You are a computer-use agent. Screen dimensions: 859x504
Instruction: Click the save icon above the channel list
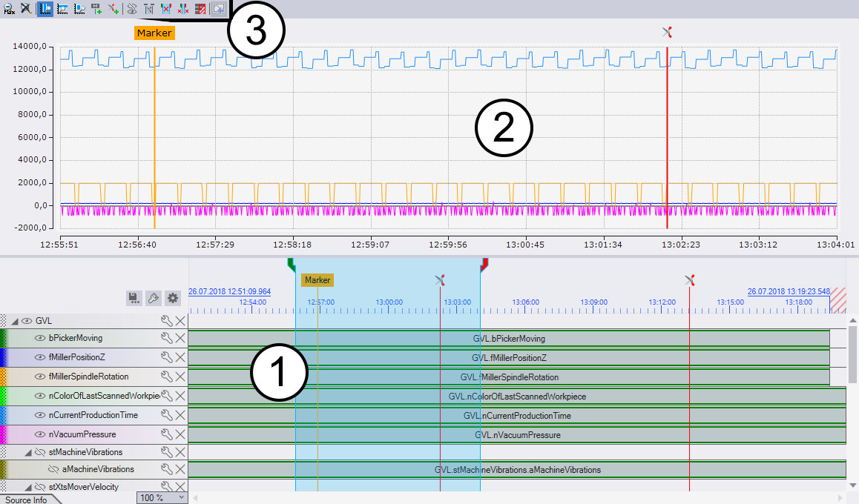(x=134, y=298)
